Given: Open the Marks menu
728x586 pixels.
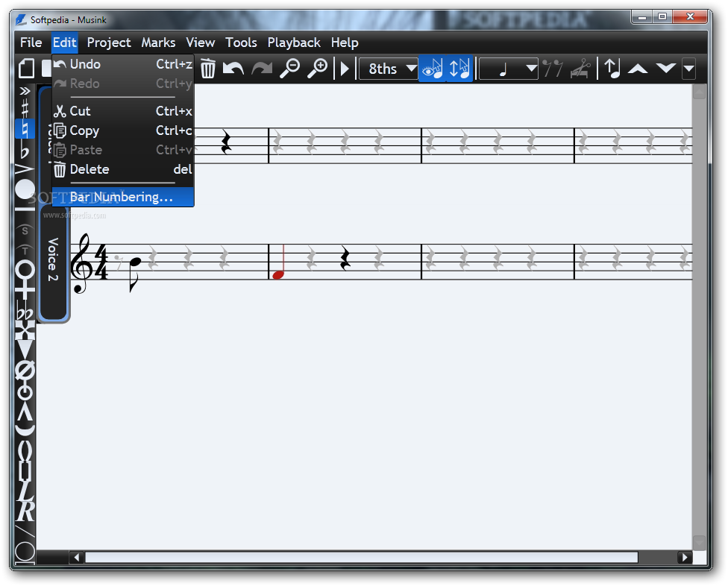Looking at the screenshot, I should pos(158,42).
